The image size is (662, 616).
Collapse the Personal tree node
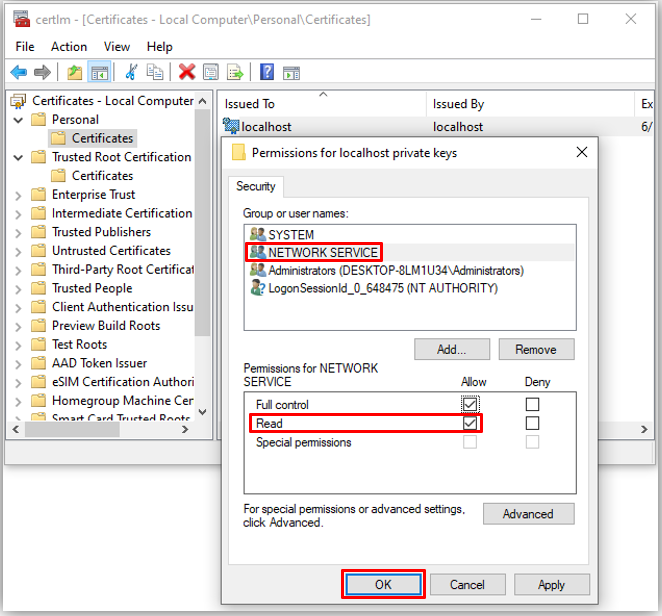(18, 120)
